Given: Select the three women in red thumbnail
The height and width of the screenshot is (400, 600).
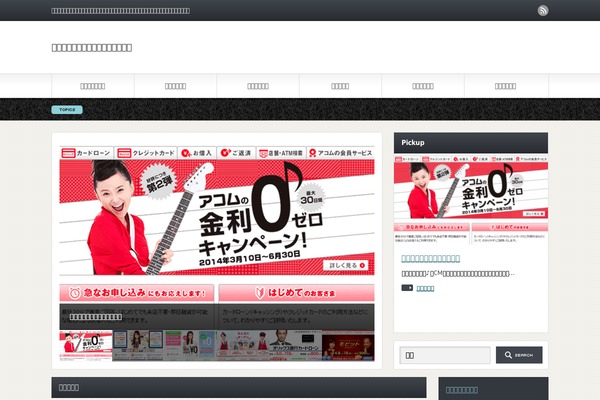Looking at the screenshot, I should pos(243,346).
